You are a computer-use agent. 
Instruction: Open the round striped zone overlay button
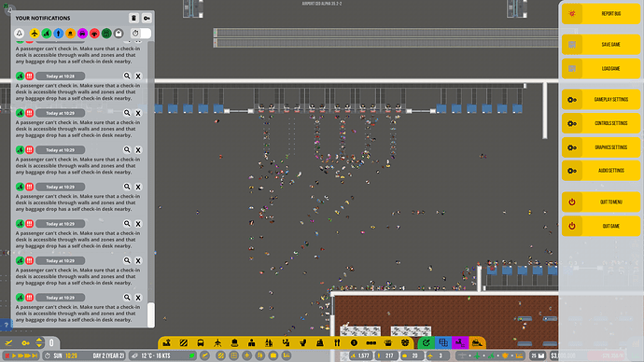[x=220, y=355]
